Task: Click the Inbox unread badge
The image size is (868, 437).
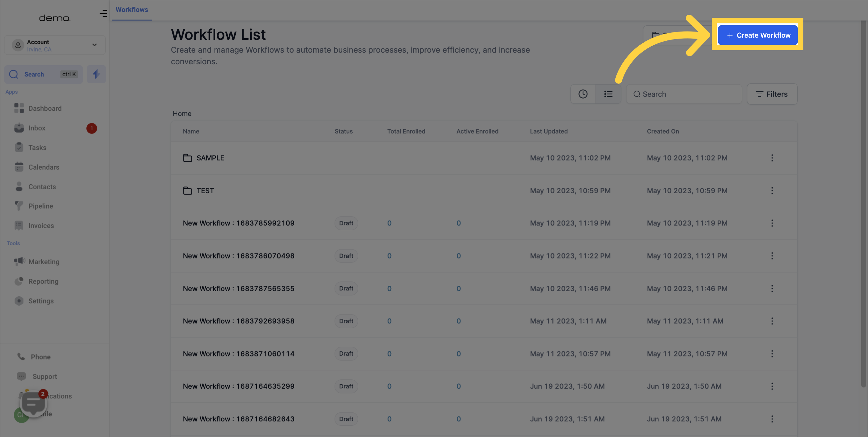Action: [92, 128]
